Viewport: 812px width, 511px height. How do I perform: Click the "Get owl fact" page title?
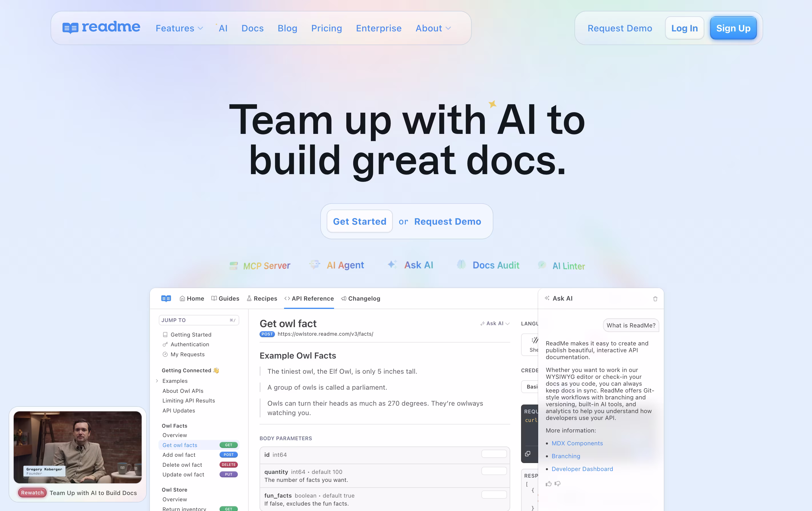[x=288, y=323]
